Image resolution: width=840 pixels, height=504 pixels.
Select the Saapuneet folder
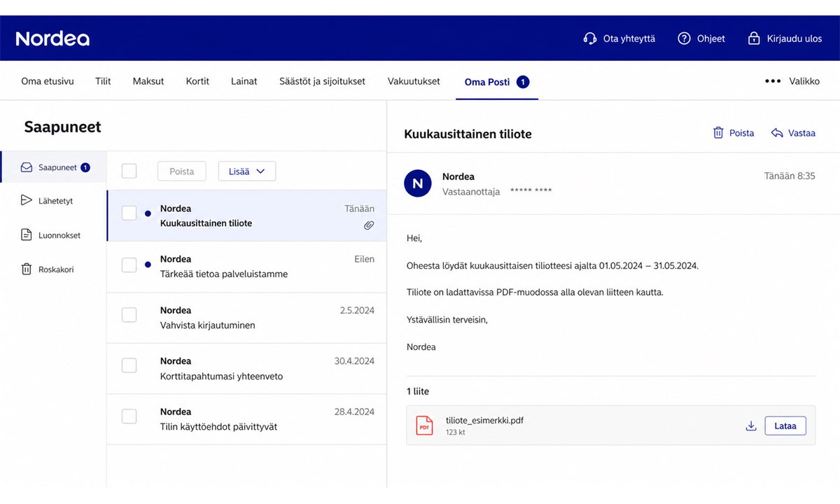tap(53, 167)
